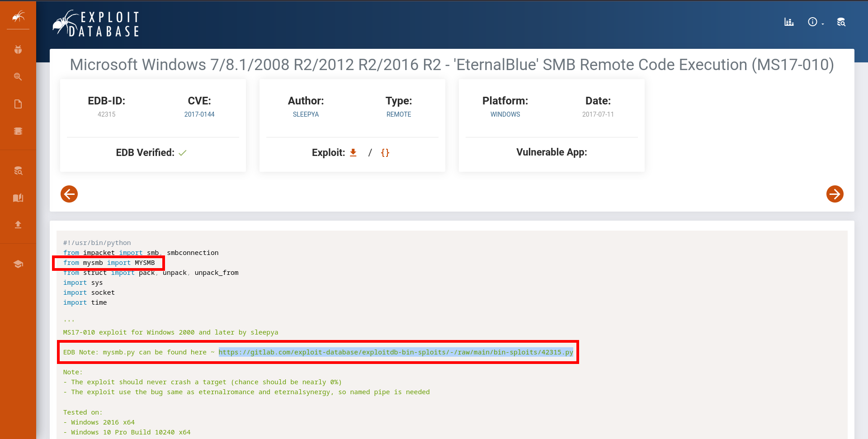Image resolution: width=868 pixels, height=439 pixels.
Task: Click the 'Vulnerable App:' label
Action: tap(552, 152)
